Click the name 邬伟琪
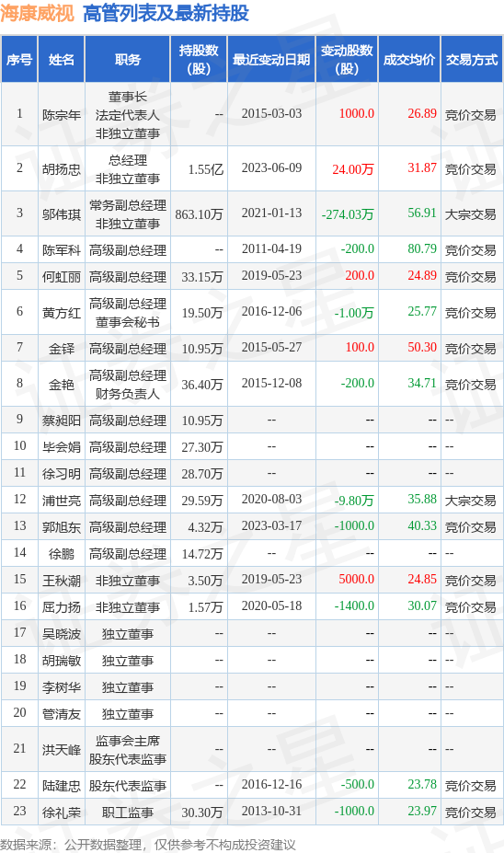Screen dimensions: 504x853 [x=62, y=214]
